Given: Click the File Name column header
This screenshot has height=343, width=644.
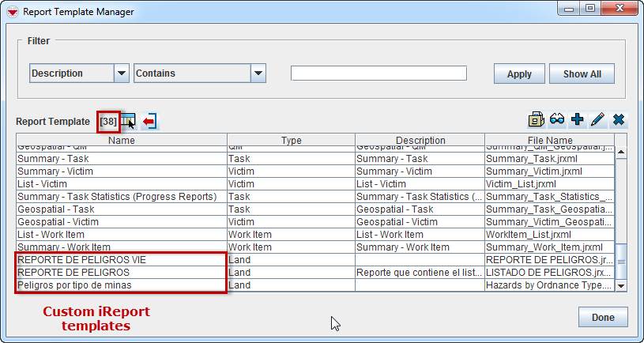Looking at the screenshot, I should tap(548, 141).
